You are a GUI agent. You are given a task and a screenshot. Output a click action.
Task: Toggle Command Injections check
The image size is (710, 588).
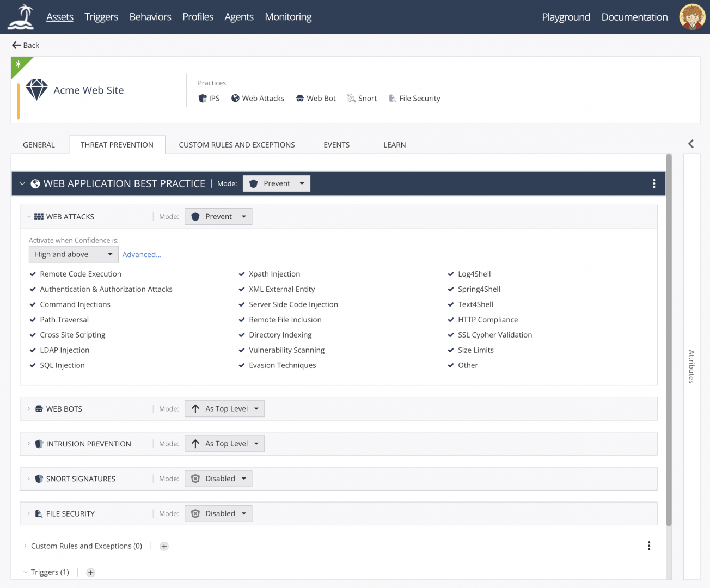coord(33,304)
